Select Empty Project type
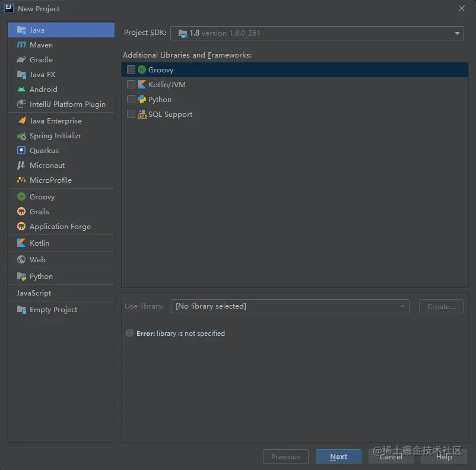 pos(61,309)
